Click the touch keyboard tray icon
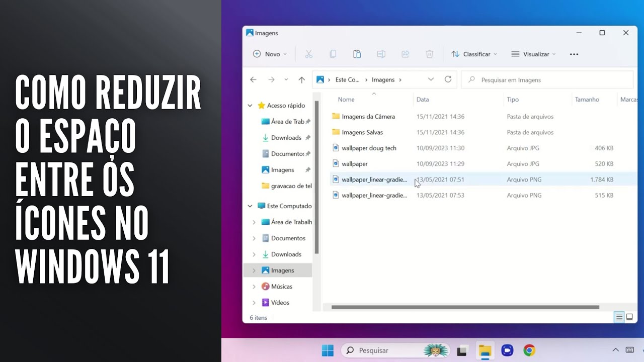Viewport: 644px width, 362px height. click(x=629, y=350)
